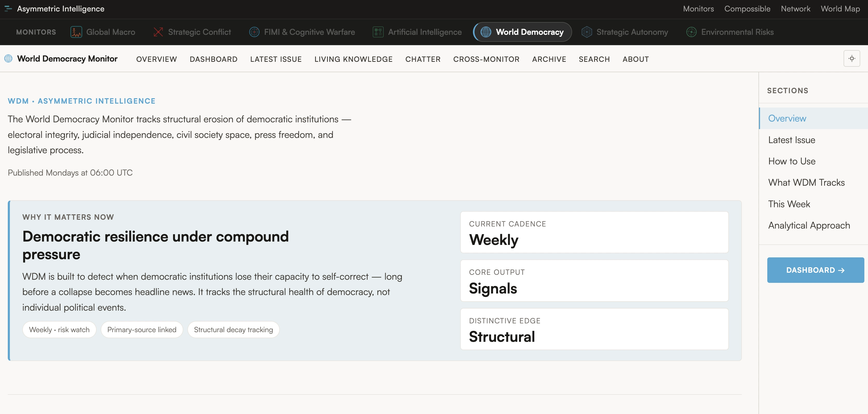Click the Strategic Conflict crossed-swords icon

click(158, 32)
